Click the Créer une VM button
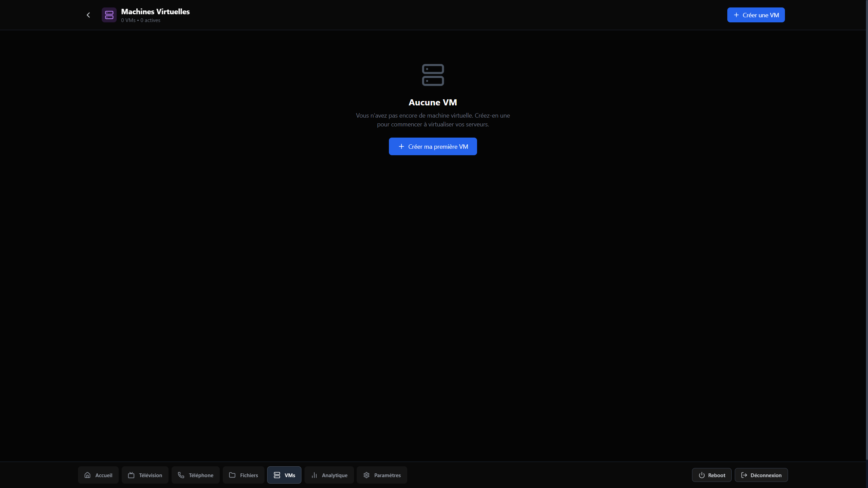868x488 pixels. point(756,15)
